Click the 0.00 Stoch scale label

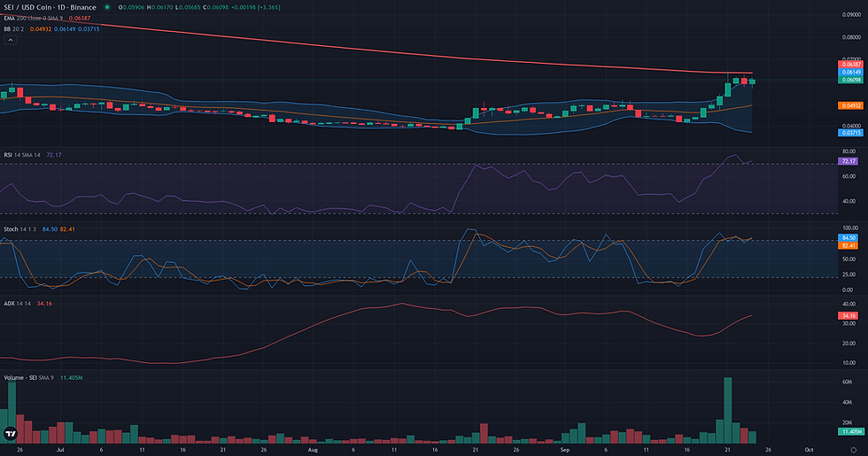[x=848, y=290]
